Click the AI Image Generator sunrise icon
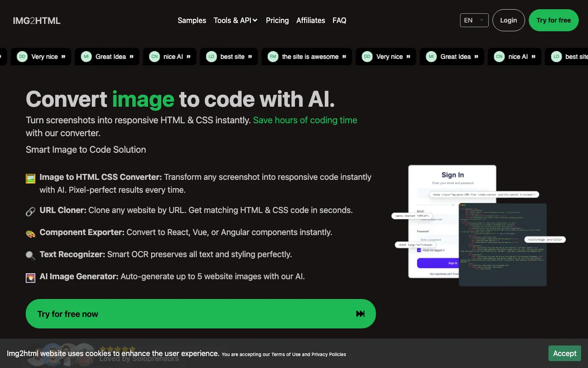 point(30,278)
